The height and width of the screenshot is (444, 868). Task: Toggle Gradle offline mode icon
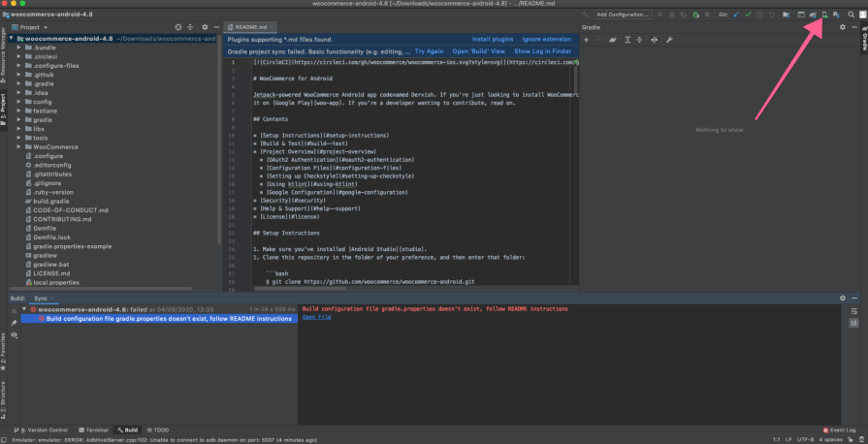coord(655,40)
